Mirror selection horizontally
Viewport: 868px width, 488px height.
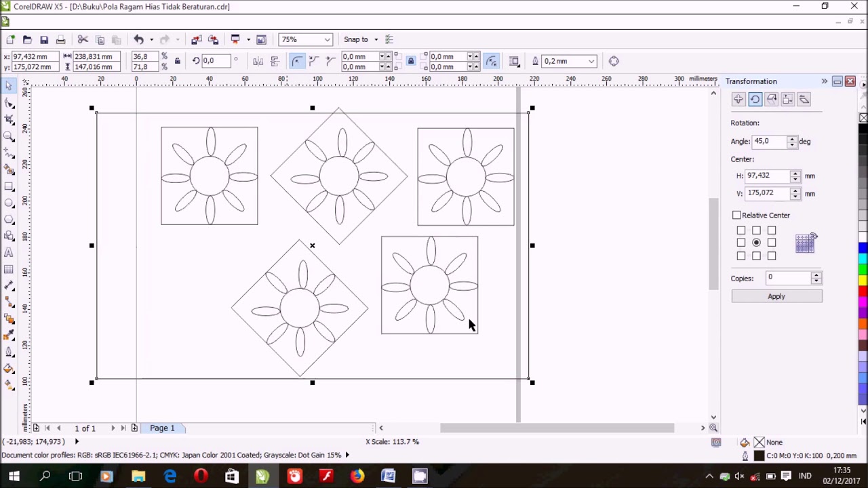[258, 61]
